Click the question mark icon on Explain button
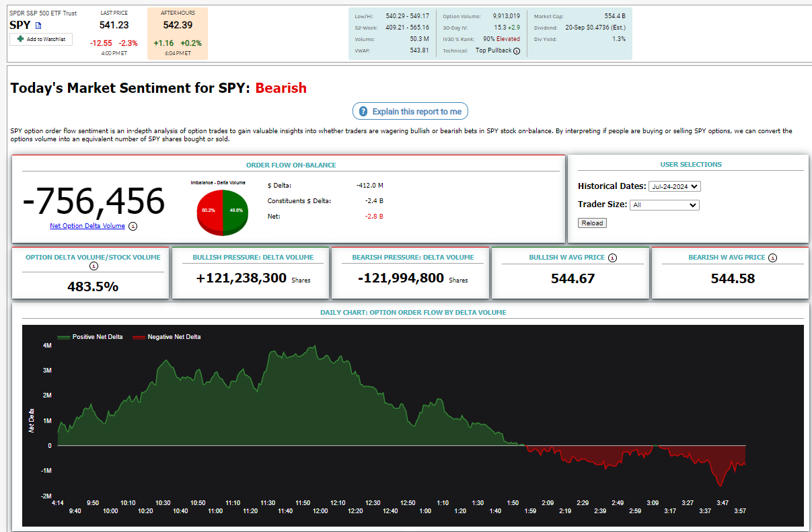The image size is (812, 532). point(363,112)
